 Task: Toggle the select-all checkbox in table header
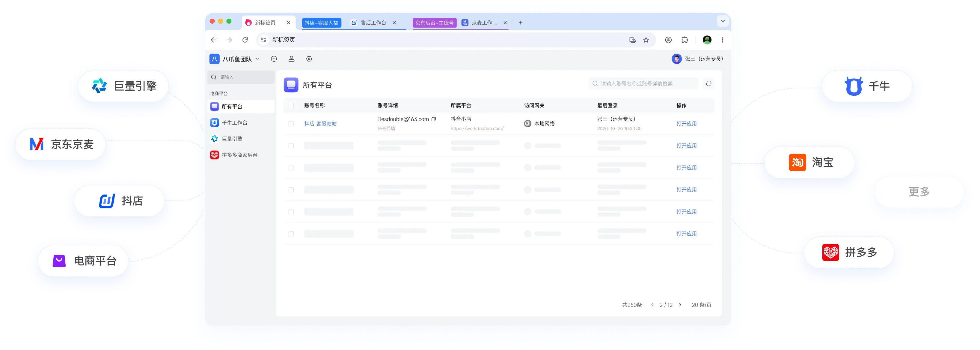coord(291,105)
